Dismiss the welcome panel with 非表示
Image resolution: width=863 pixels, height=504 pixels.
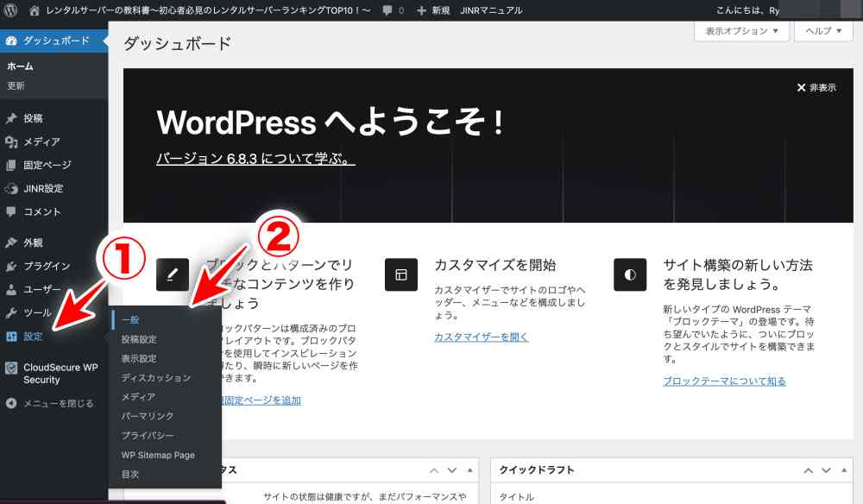pyautogui.click(x=816, y=88)
